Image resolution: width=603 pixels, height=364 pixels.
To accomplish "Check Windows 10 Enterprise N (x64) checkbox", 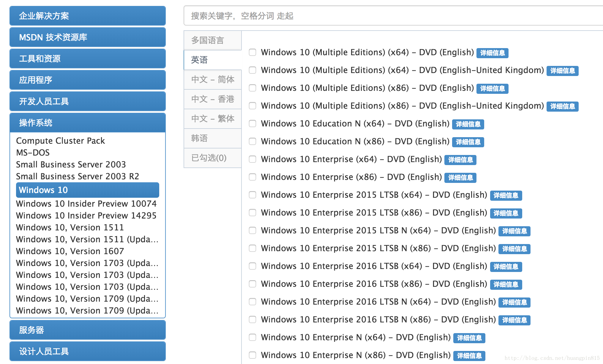I will [252, 337].
